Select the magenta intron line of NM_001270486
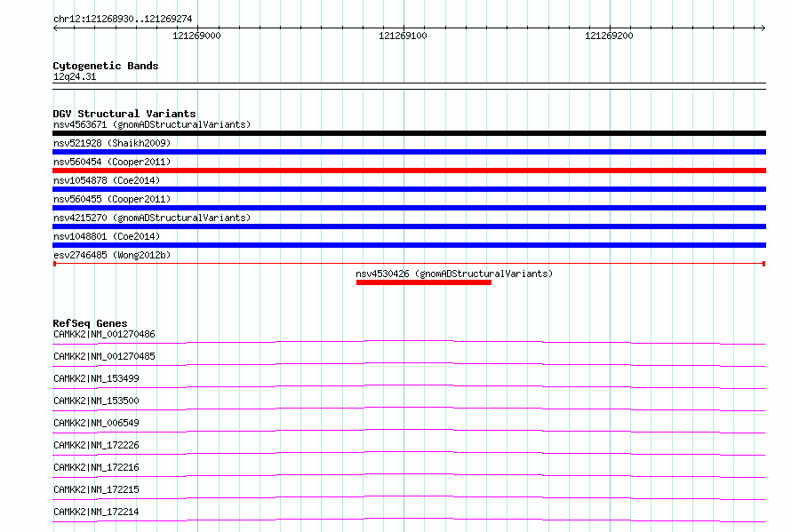Screen dimensions: 791x532 409,342
